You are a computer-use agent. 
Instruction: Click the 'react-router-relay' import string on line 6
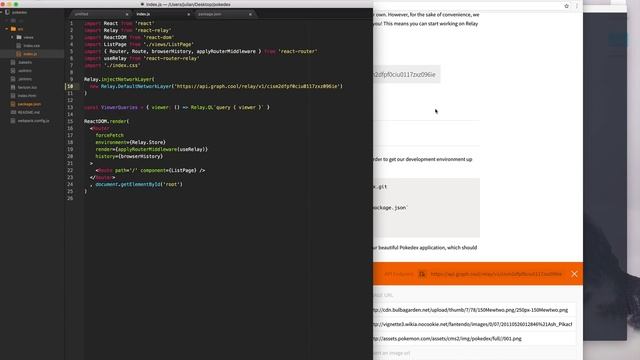tap(171, 58)
